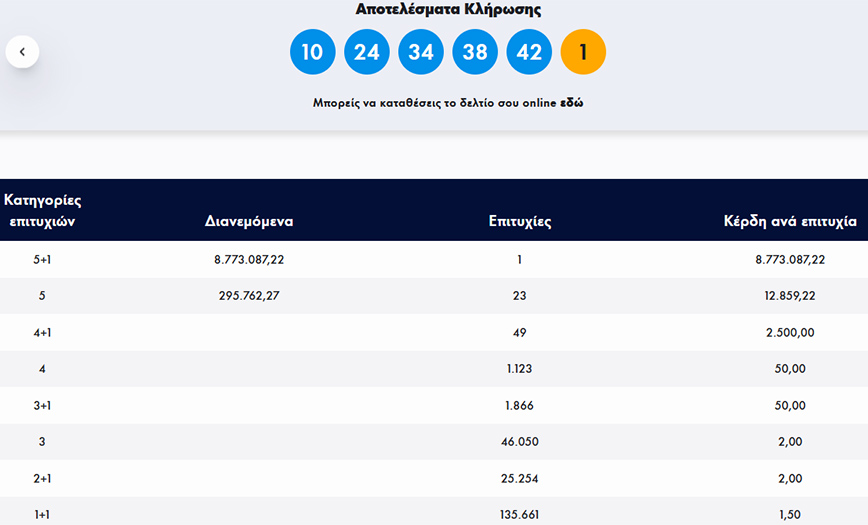Click the 'Κατηγορίες επιτυχιών' column header
Screen dimensions: 868x525
42,210
